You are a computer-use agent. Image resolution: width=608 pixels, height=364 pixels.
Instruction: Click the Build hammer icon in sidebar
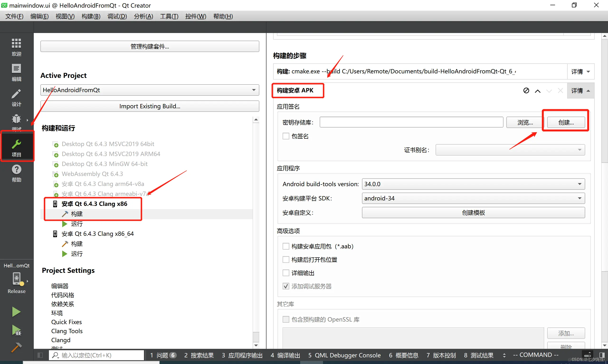pos(16,347)
